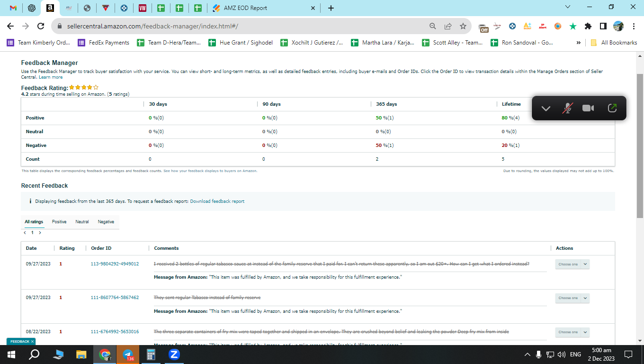
Task: Show hidden system tray icons
Action: (x=527, y=355)
